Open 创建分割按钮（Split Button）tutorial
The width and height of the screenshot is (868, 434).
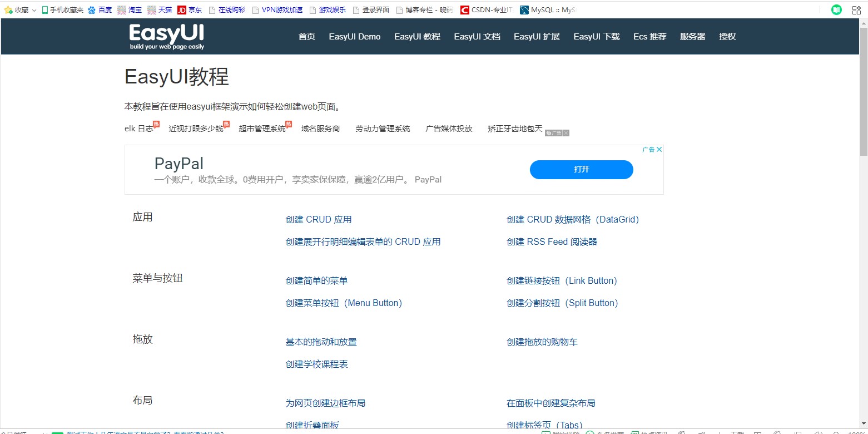pos(562,303)
